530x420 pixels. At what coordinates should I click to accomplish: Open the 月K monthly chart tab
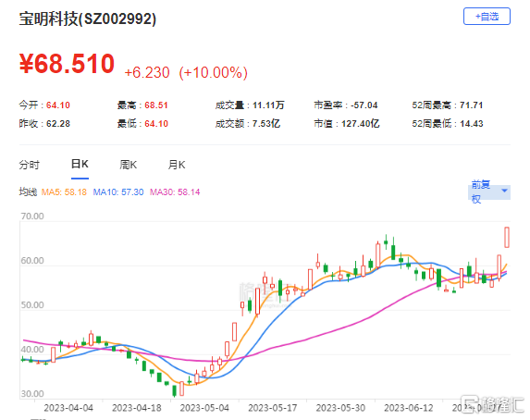[177, 165]
